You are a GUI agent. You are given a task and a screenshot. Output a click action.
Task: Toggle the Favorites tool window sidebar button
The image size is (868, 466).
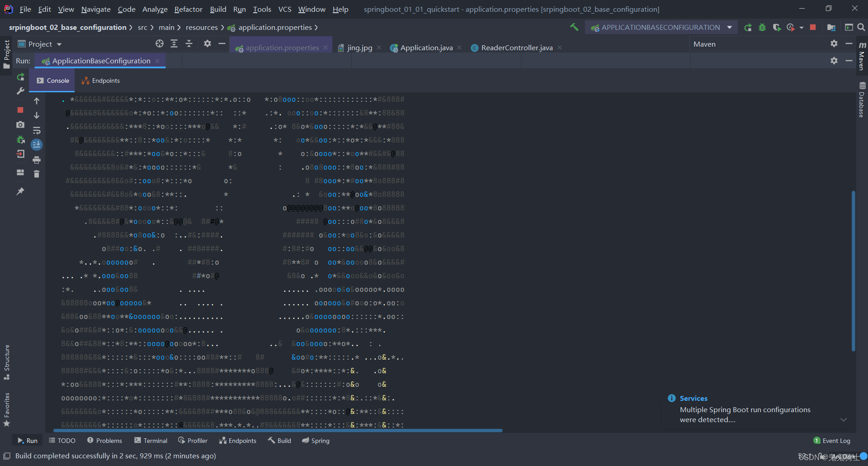click(x=6, y=409)
